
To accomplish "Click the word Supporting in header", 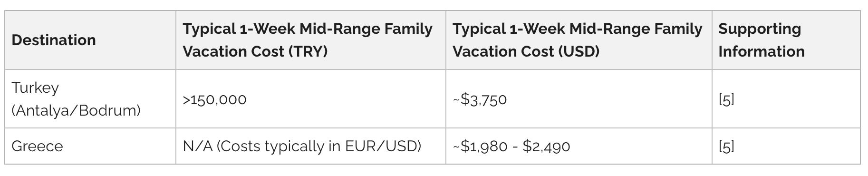I will point(760,29).
